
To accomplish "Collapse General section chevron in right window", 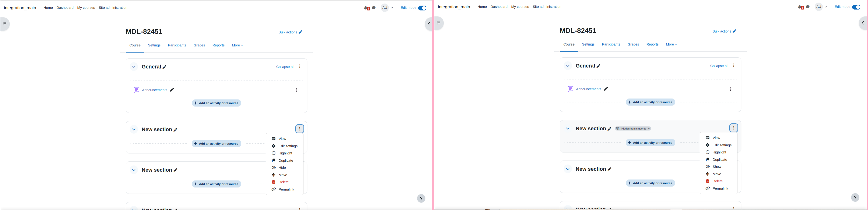I will click(568, 66).
